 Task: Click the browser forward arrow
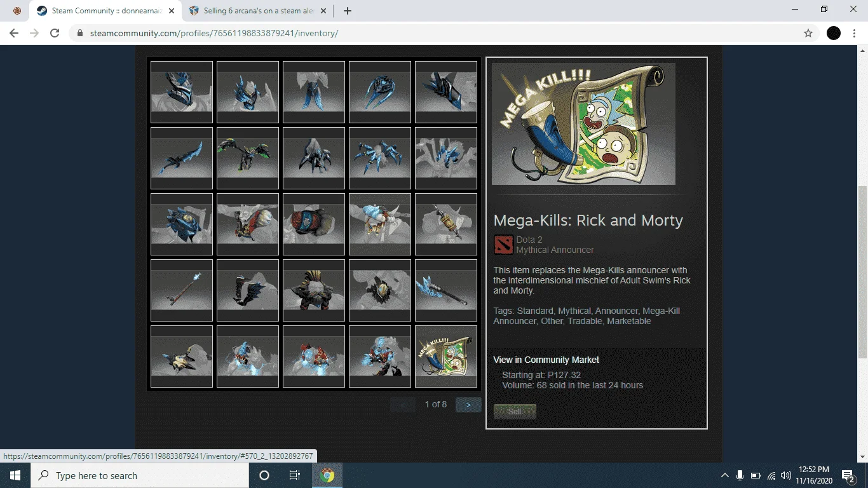(34, 33)
